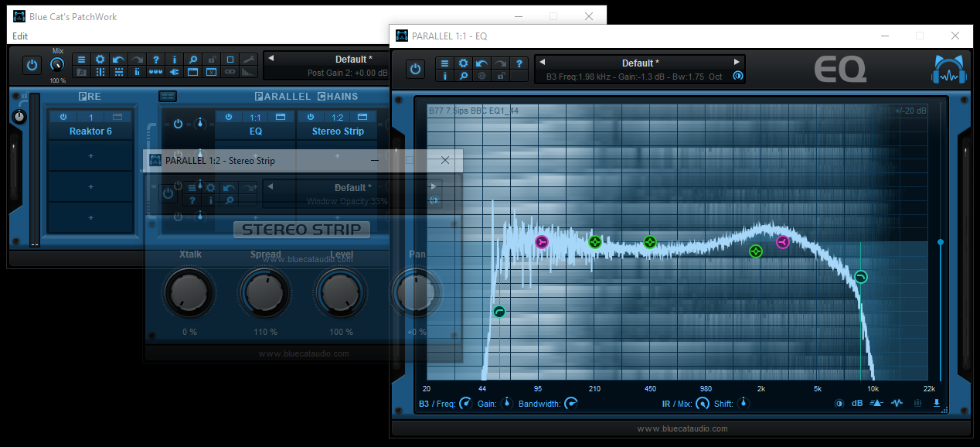Viewport: 980px width, 447px height.
Task: Open EQ Default preset name
Action: pos(641,63)
